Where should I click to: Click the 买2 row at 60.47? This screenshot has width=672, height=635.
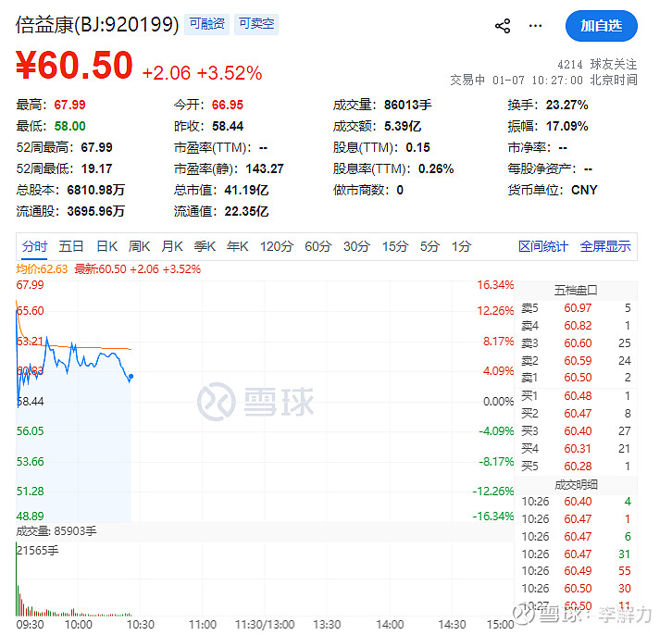coord(576,414)
